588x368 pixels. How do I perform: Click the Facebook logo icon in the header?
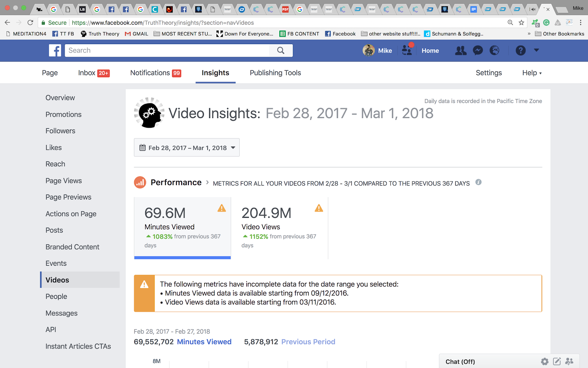55,50
